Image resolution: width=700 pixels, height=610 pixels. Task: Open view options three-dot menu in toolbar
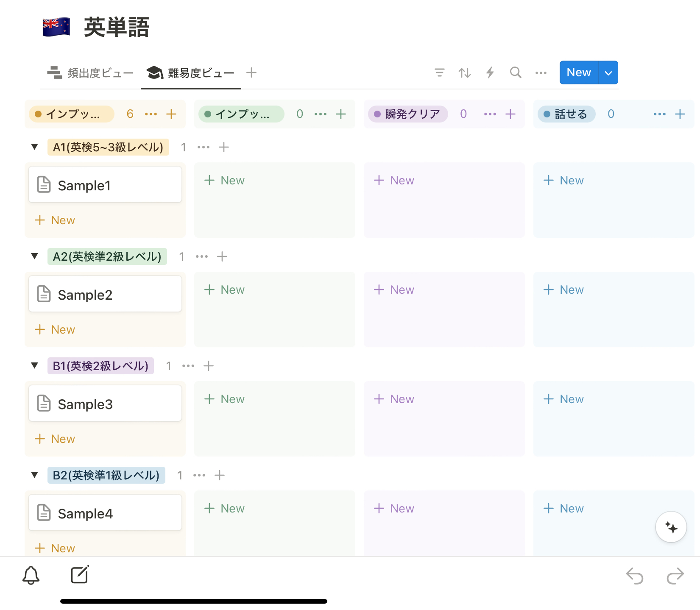point(541,73)
